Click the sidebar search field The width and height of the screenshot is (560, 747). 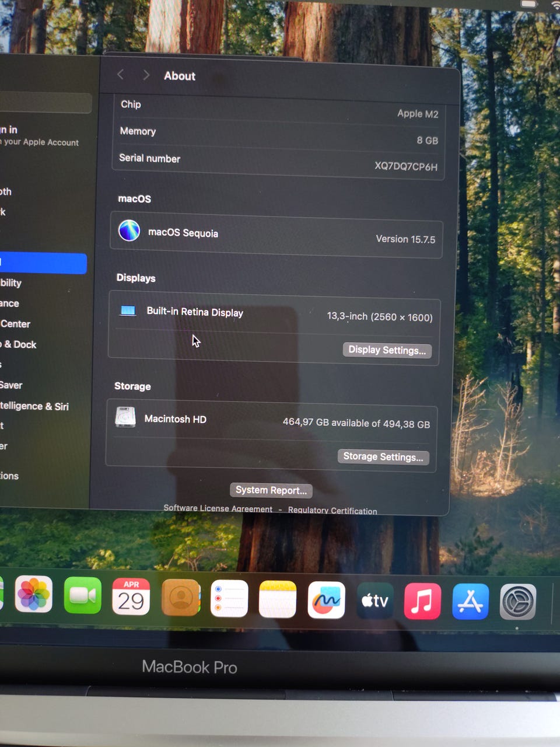tap(45, 103)
